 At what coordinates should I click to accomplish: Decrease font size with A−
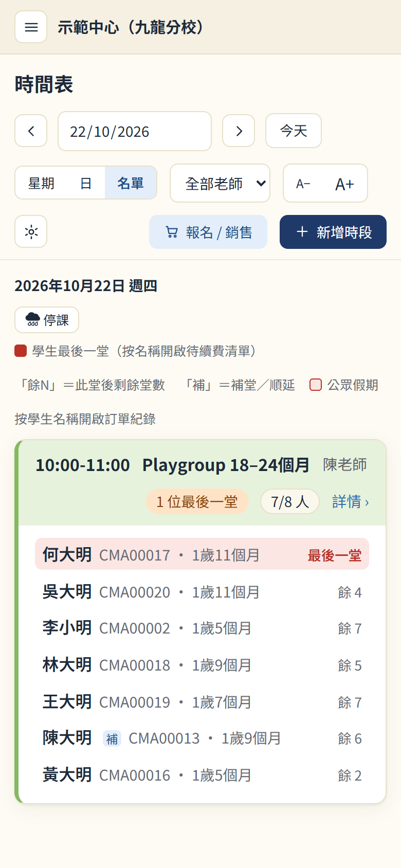303,184
